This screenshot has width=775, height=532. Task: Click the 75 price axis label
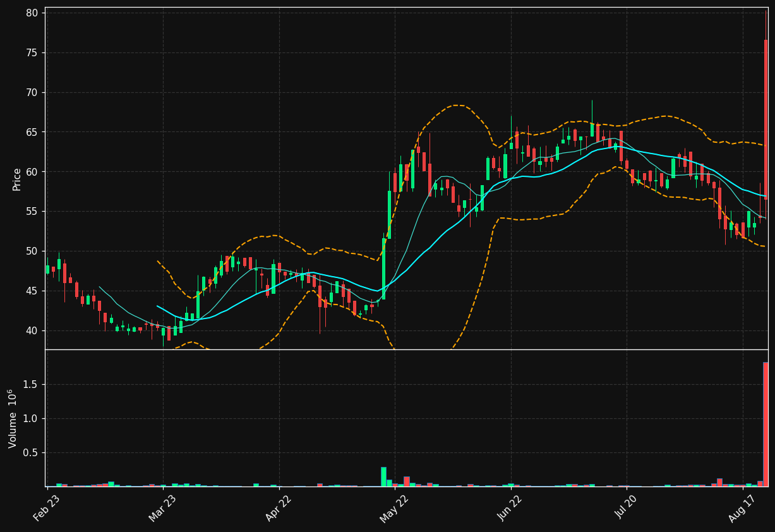32,53
